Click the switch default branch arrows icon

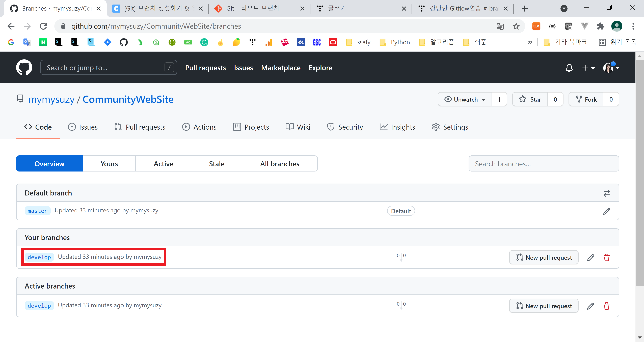click(606, 193)
